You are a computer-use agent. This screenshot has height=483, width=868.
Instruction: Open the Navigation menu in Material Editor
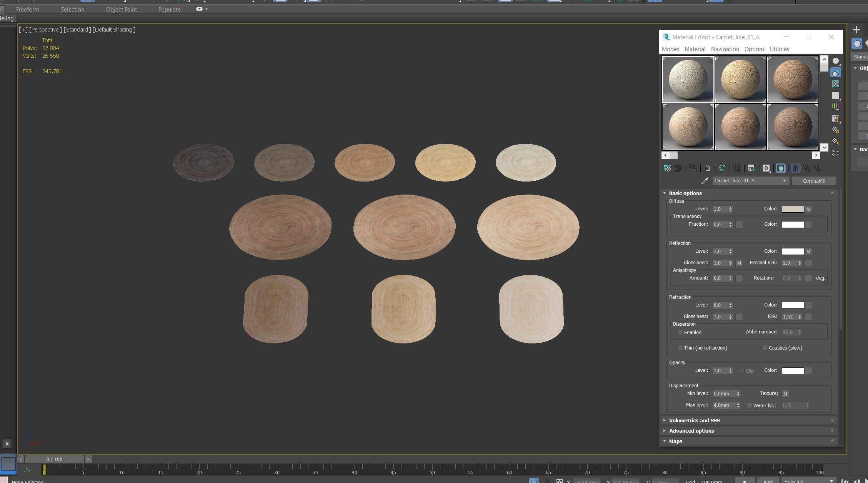click(725, 49)
